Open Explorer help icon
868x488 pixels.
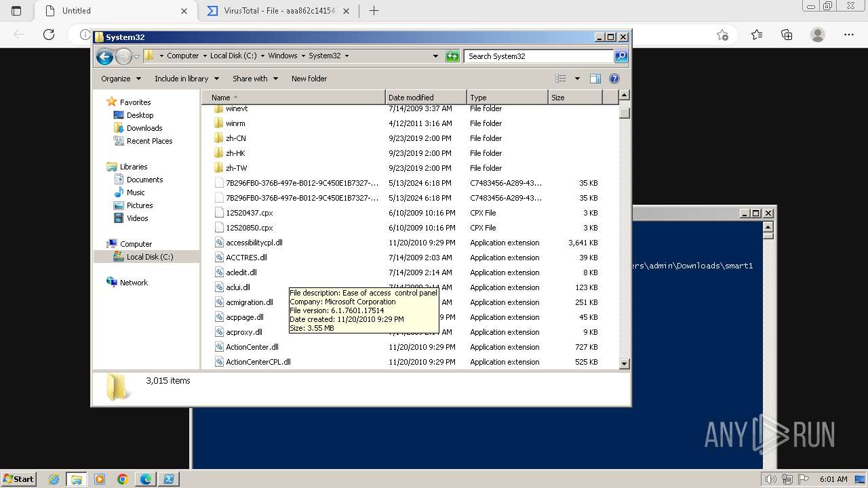tap(614, 79)
